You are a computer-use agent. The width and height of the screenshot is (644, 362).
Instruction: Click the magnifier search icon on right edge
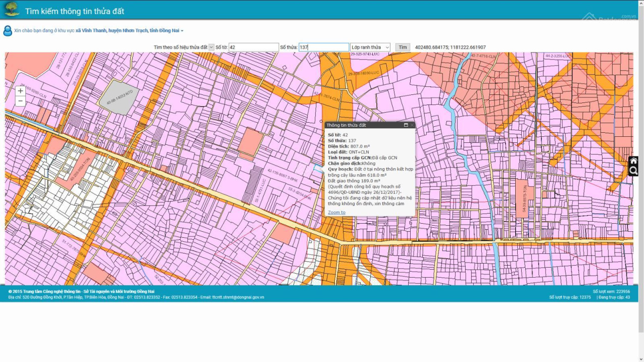tap(633, 171)
